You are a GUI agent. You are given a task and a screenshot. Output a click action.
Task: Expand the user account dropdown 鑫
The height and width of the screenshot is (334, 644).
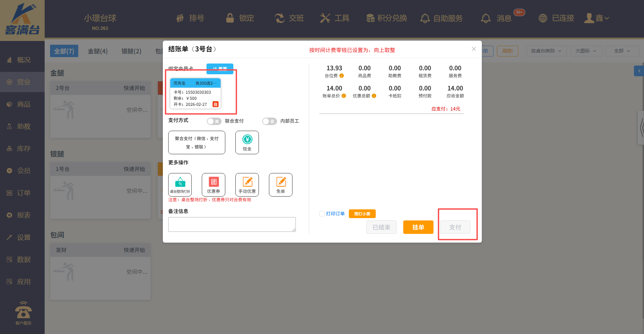tap(598, 18)
